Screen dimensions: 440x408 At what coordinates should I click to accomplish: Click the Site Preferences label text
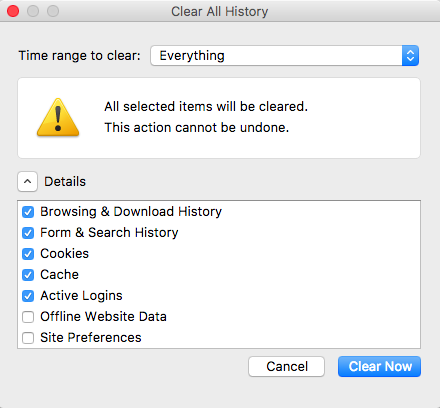click(x=91, y=338)
